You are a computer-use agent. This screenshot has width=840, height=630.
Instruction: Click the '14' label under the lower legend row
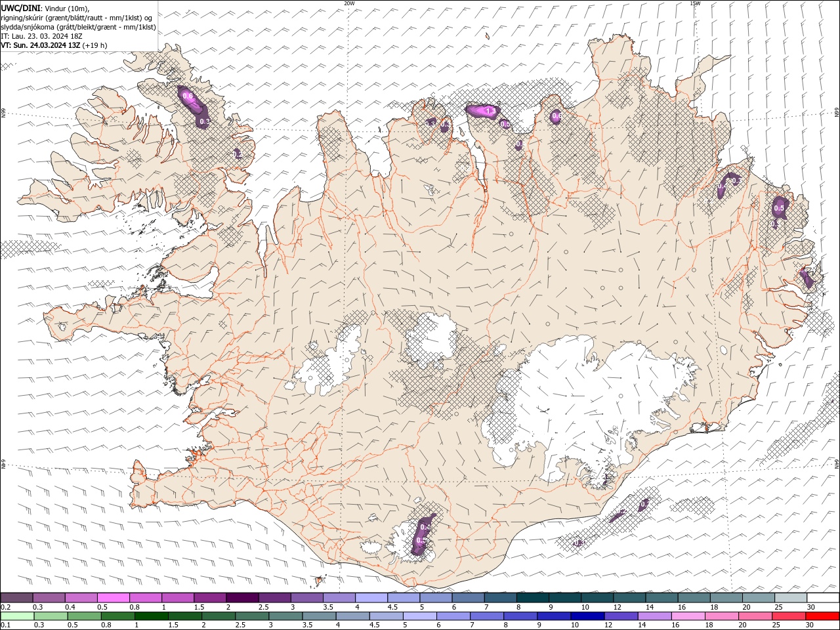642,625
